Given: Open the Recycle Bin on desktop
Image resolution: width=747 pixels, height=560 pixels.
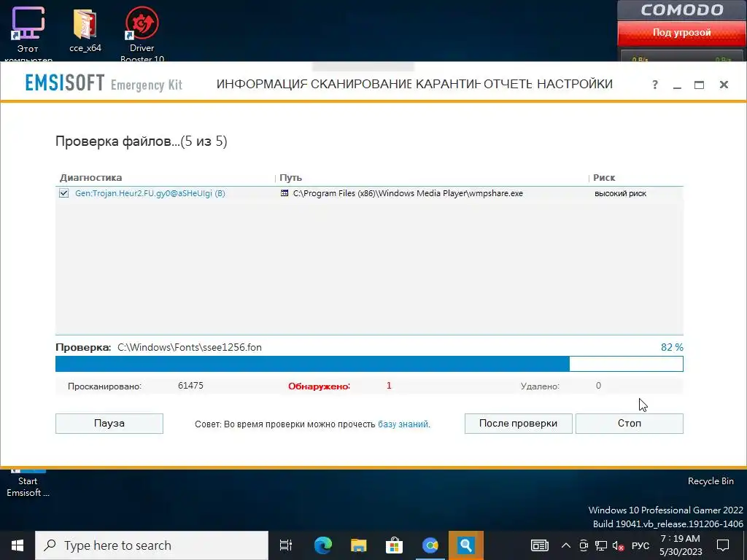Looking at the screenshot, I should tap(711, 481).
